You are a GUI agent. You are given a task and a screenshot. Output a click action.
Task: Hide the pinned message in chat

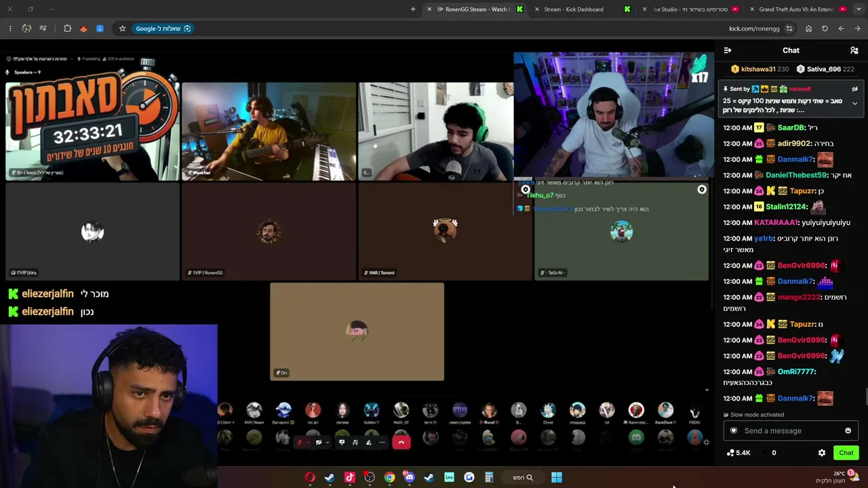coord(854,89)
